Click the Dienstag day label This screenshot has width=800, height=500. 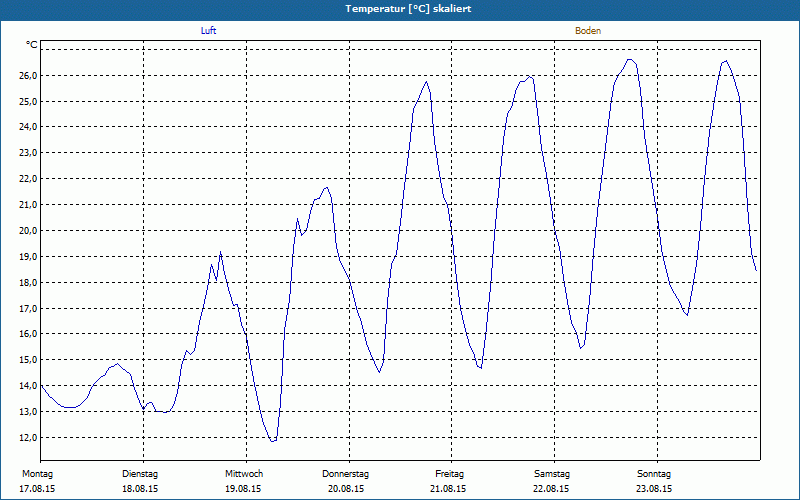(x=140, y=474)
